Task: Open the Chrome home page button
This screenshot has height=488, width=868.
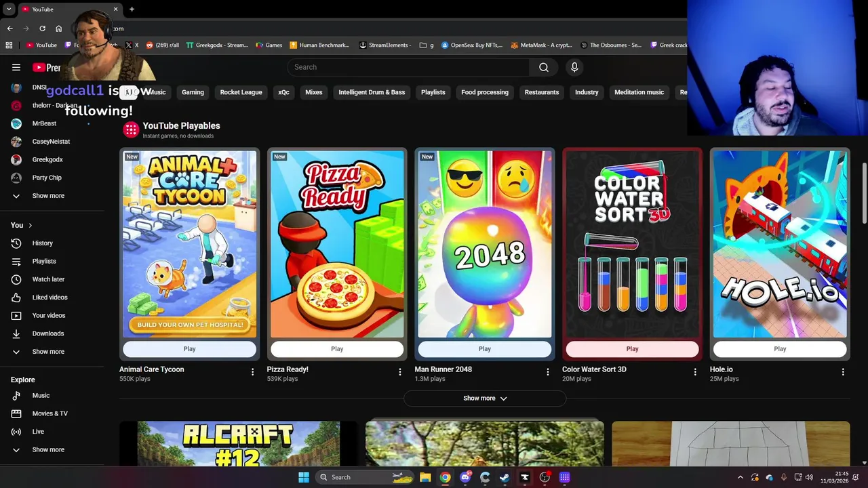Action: click(x=58, y=28)
